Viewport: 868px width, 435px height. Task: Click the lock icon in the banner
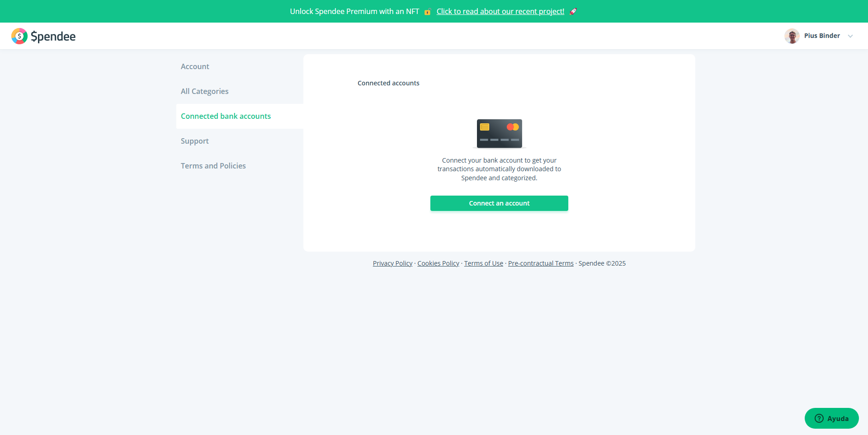[427, 12]
